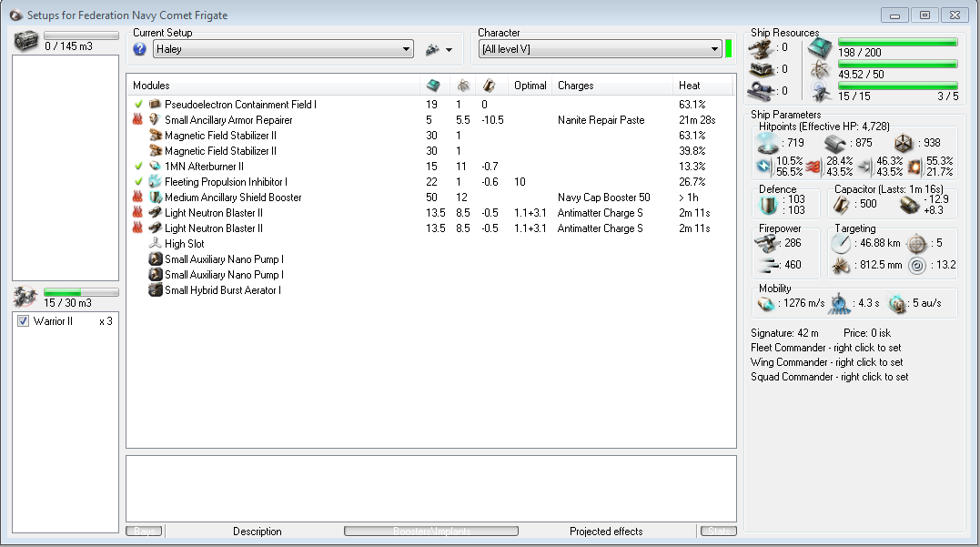Image resolution: width=980 pixels, height=547 pixels.
Task: Click the Defence tank icon
Action: click(x=767, y=205)
